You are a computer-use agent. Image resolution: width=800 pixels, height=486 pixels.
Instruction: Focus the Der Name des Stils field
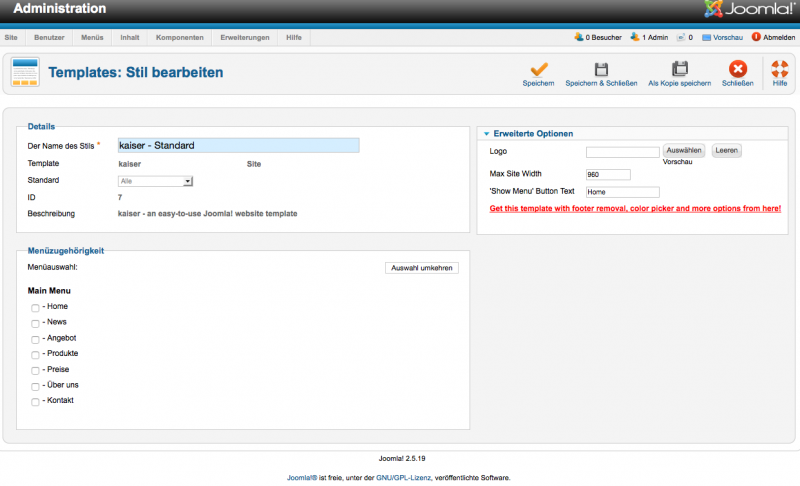238,145
